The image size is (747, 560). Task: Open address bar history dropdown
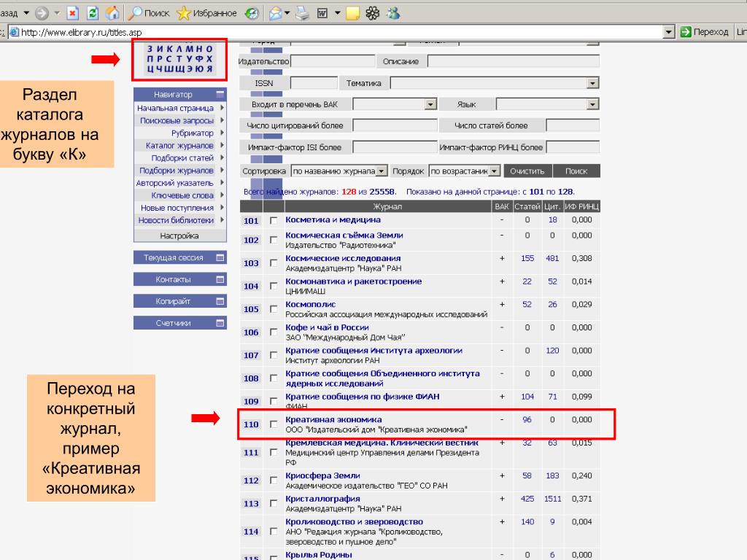pos(669,32)
